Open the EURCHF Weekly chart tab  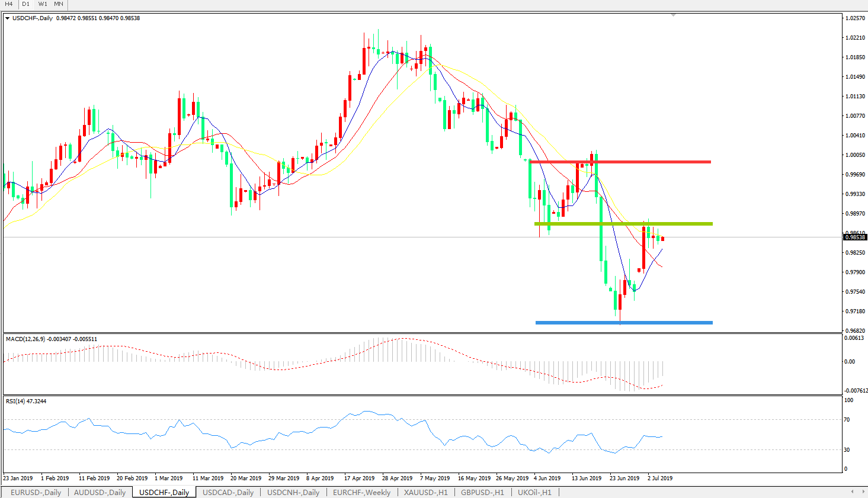click(x=361, y=492)
